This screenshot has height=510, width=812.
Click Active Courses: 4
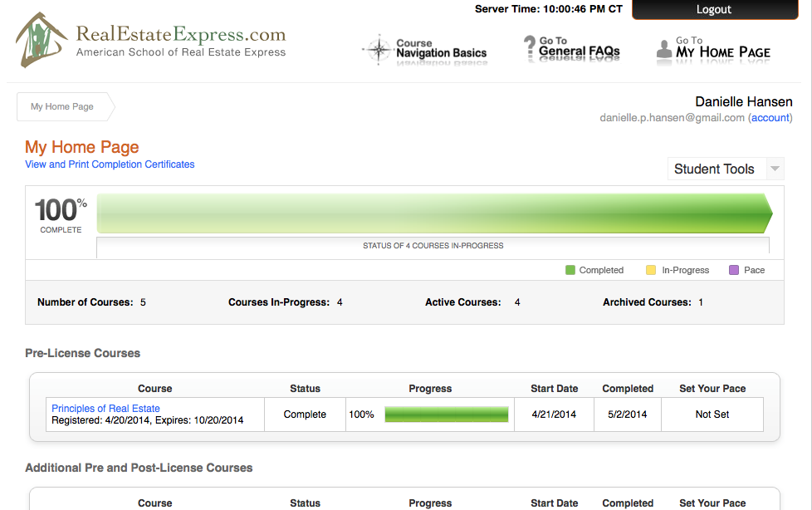coord(472,302)
